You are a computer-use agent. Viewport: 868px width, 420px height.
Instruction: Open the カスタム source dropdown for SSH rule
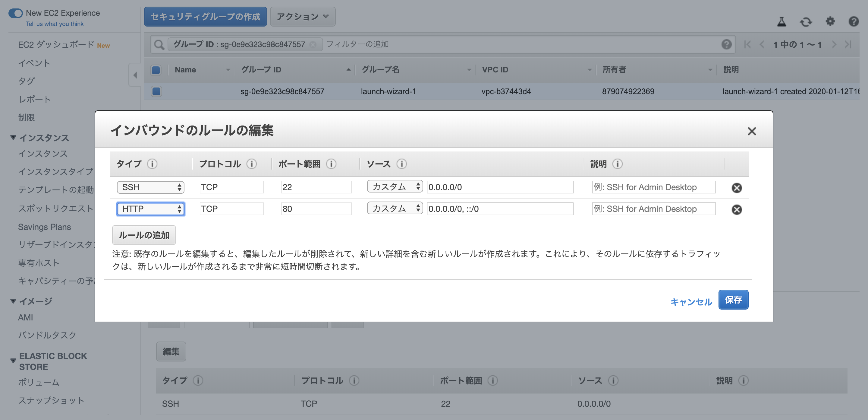[x=394, y=186]
